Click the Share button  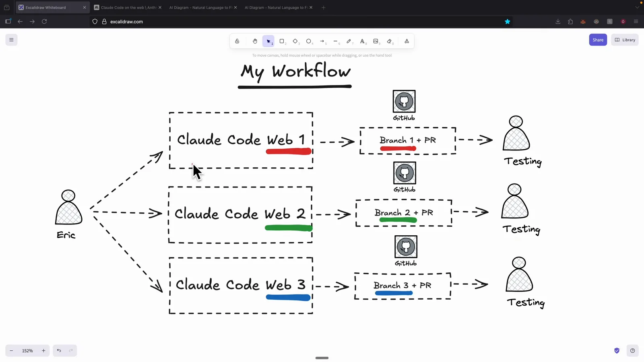[598, 40]
